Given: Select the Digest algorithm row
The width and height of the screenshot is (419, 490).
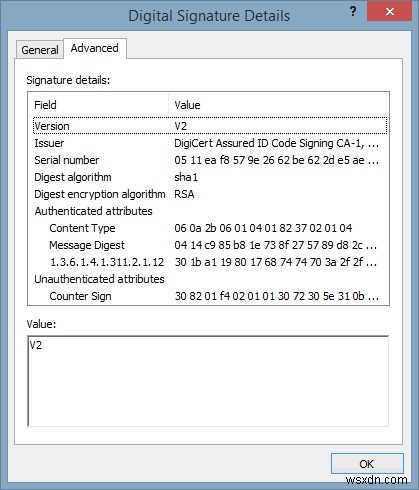Looking at the screenshot, I should (x=210, y=177).
